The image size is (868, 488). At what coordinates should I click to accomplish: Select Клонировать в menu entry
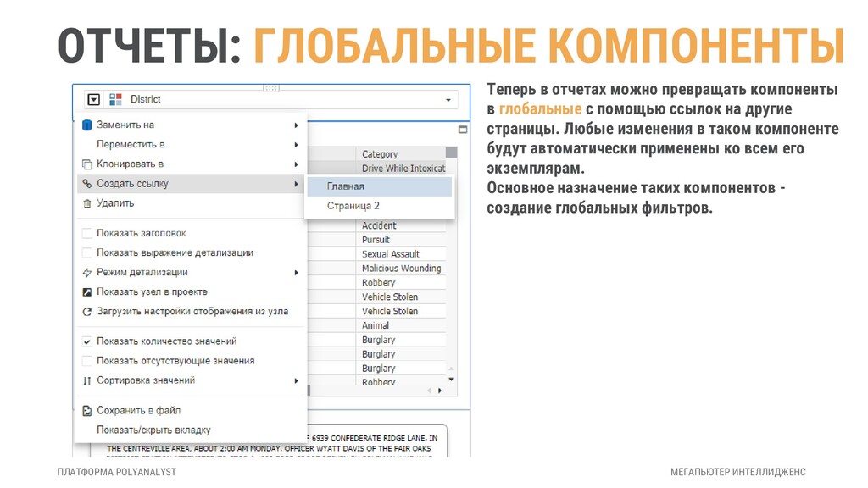click(x=191, y=164)
